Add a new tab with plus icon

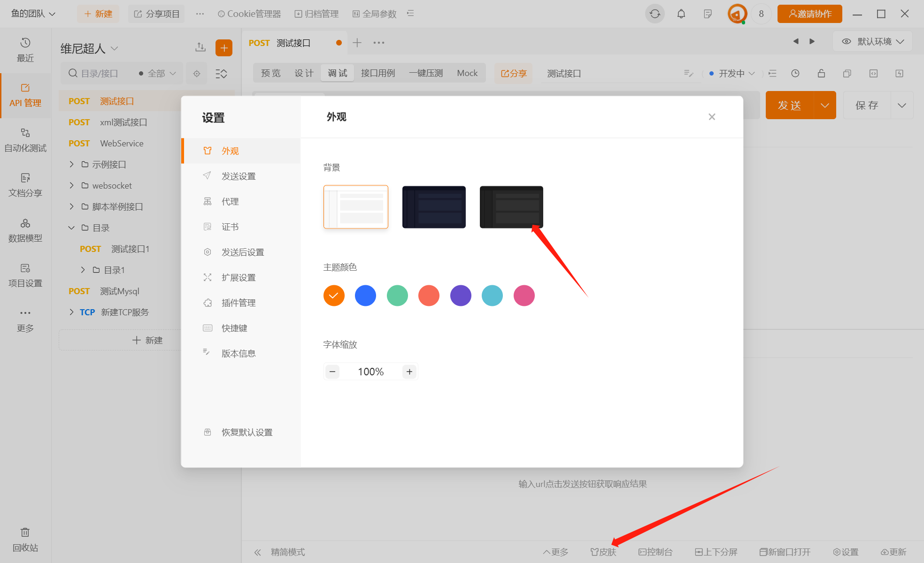click(357, 43)
